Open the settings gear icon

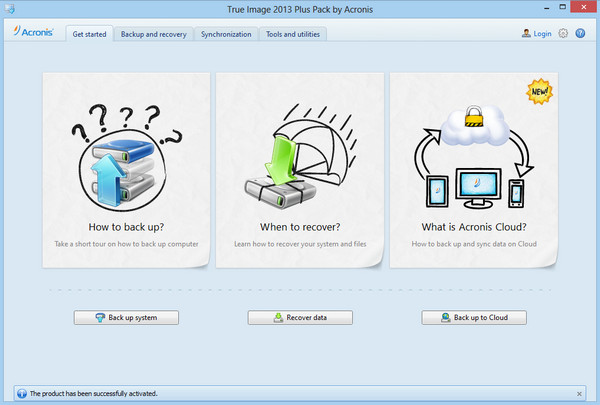point(564,33)
